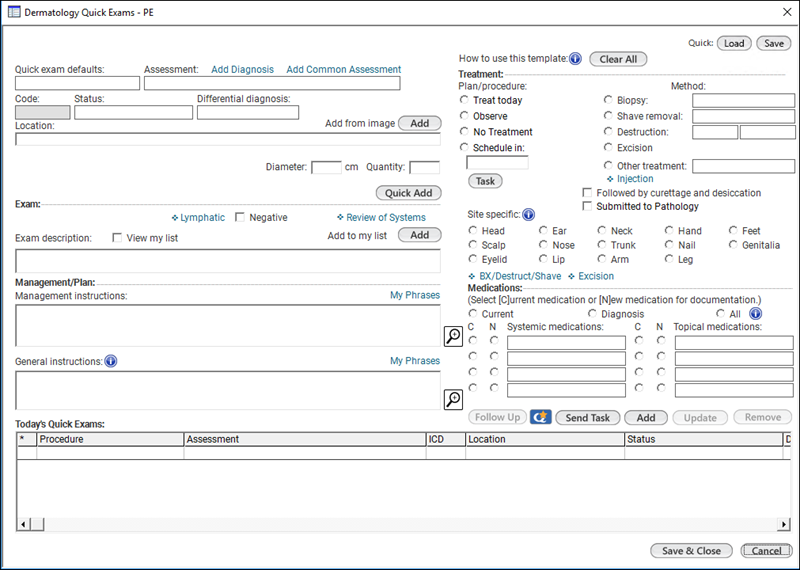
Task: Click the Status column header in grid
Action: [x=703, y=439]
